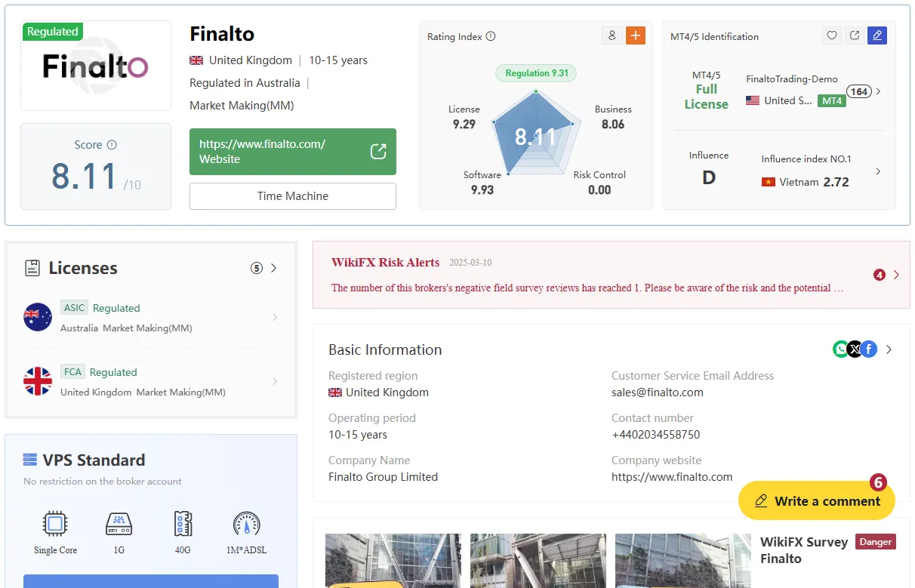Click contact number +4402034558750
This screenshot has width=915, height=588.
[x=656, y=435]
